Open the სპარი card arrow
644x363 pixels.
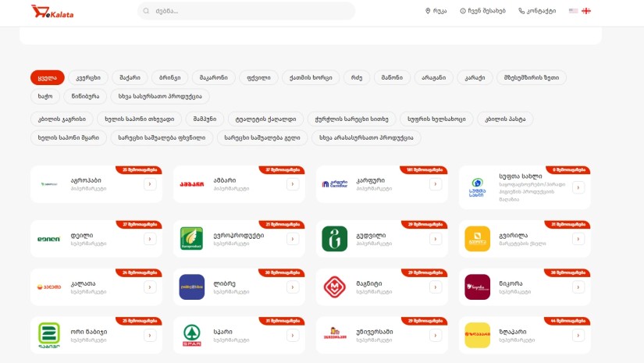293,336
